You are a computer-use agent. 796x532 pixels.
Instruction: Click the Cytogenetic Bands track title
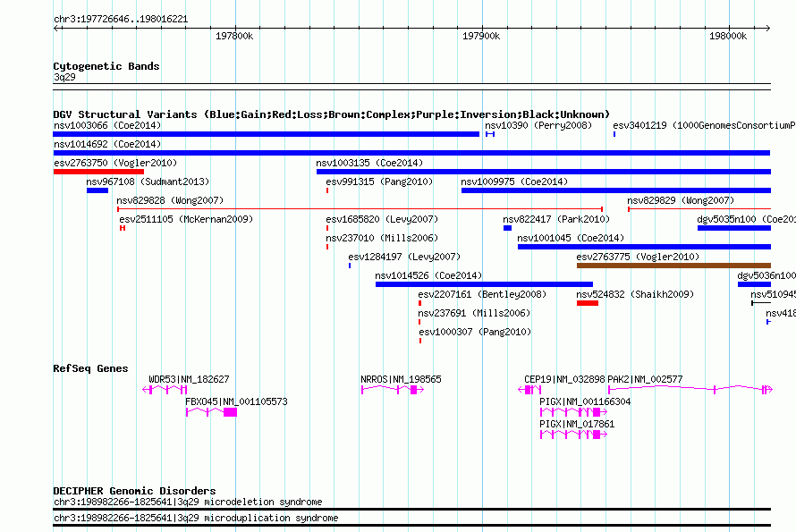[x=106, y=66]
